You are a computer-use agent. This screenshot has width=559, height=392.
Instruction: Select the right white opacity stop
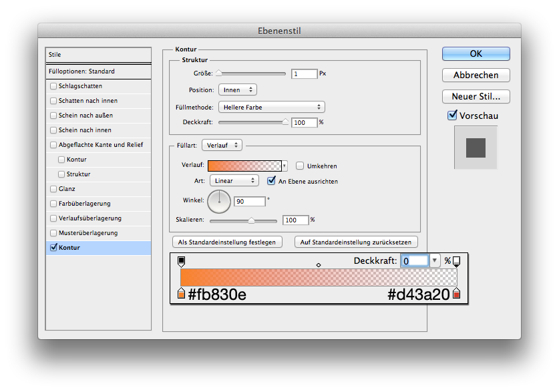tap(456, 262)
